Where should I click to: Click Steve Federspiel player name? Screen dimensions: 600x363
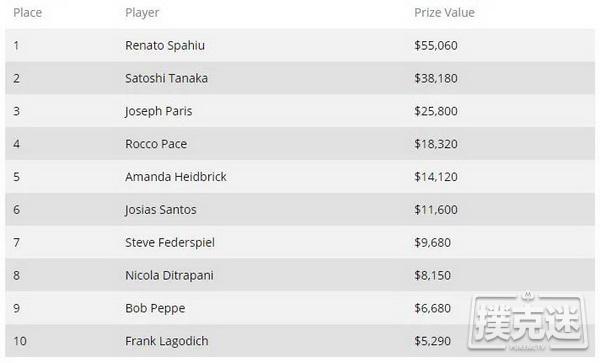click(170, 243)
